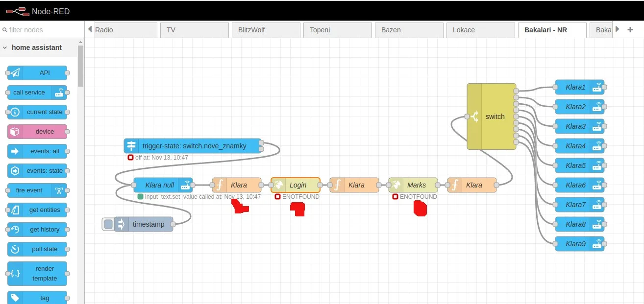Switch to the BlitzWolf tab

coord(266,30)
